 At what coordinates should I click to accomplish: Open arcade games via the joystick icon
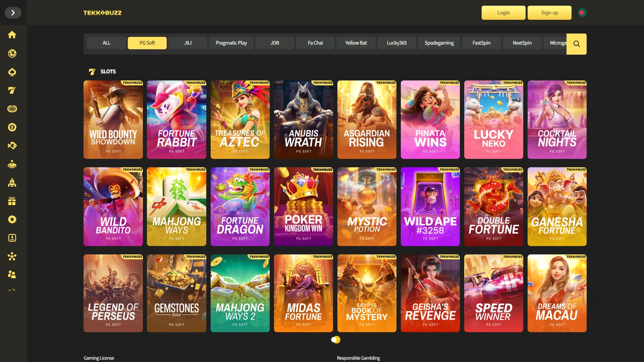(12, 164)
